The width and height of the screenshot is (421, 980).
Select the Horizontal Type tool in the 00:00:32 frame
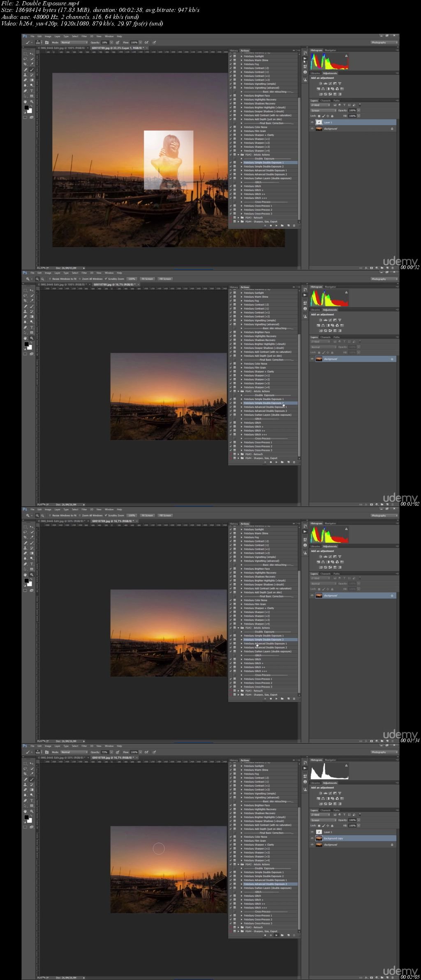coord(32,91)
